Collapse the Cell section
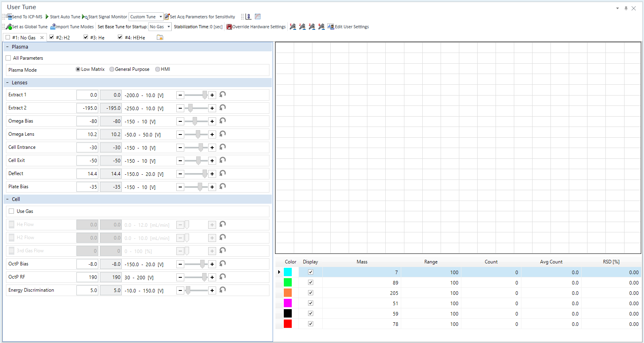Screen dimensions: 644x343 coord(7,199)
